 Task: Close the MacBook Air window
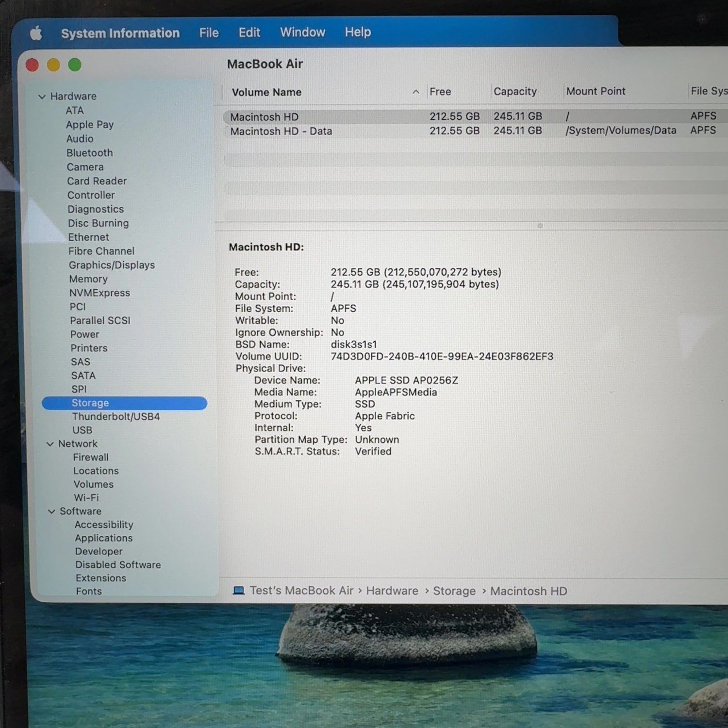tap(32, 65)
